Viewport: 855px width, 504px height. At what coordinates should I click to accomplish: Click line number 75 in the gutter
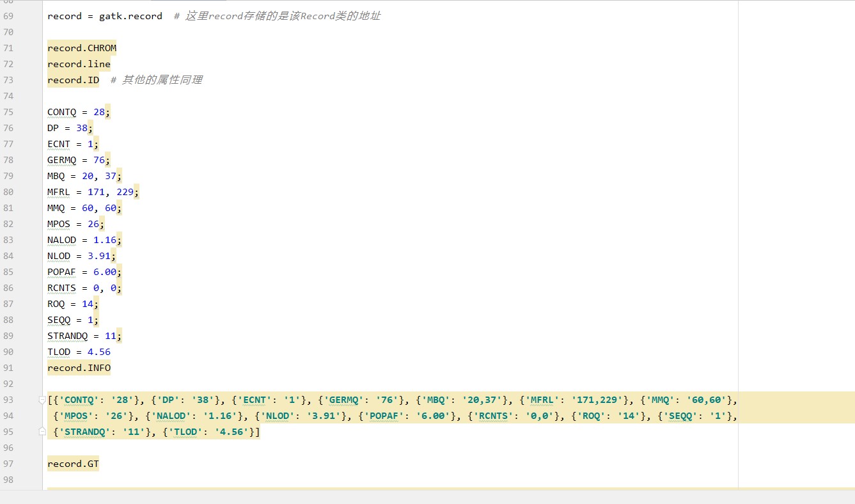click(x=8, y=112)
